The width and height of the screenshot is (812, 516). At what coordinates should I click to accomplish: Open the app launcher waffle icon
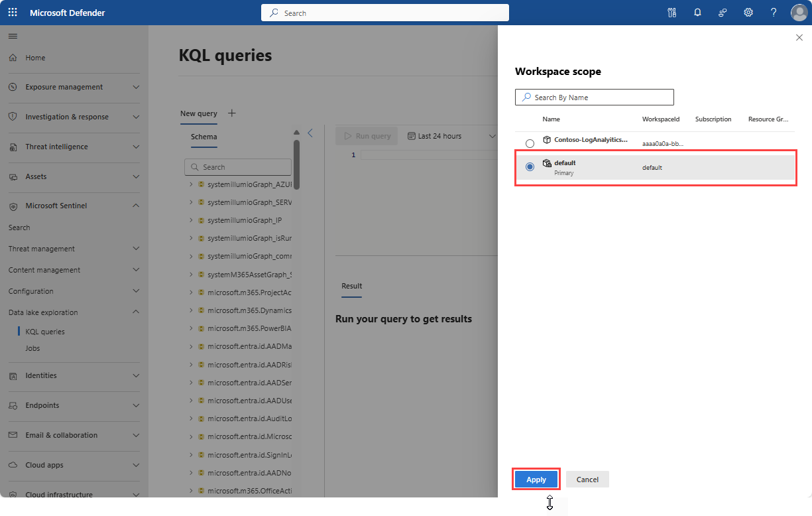13,13
